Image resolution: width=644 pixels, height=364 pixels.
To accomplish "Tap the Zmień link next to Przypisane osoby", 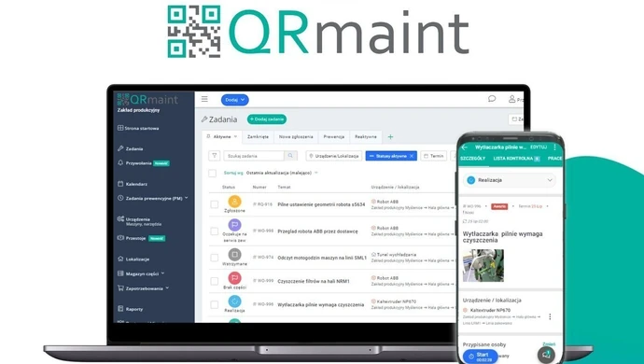I will point(549,344).
